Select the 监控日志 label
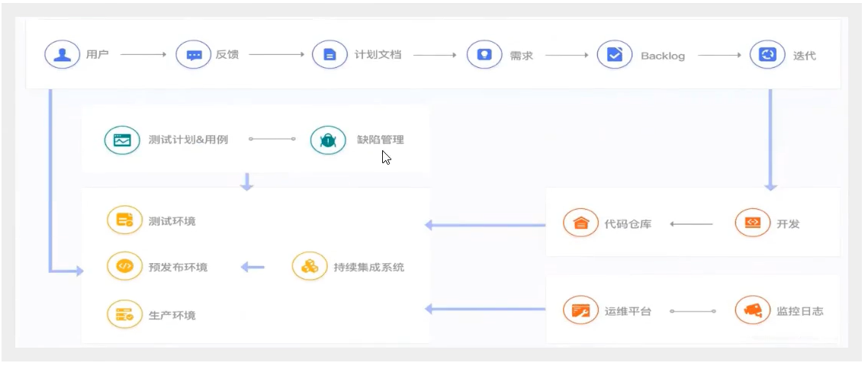 [800, 311]
